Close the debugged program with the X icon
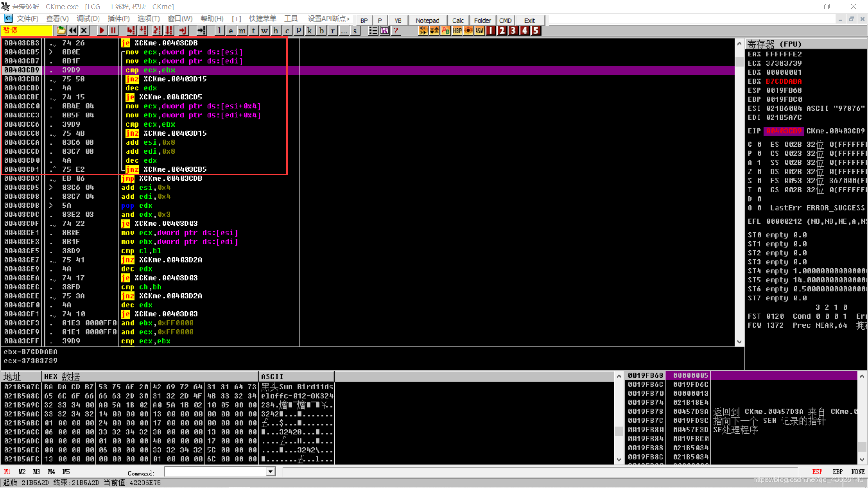 84,30
